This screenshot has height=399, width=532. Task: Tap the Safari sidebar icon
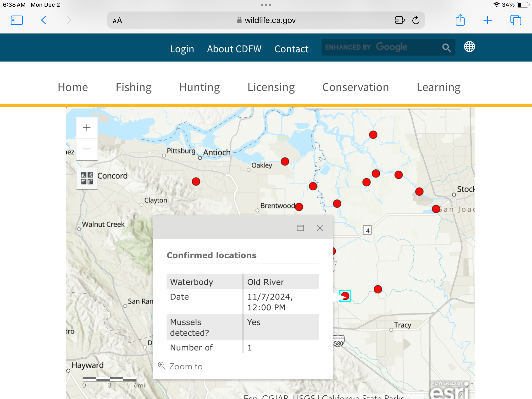[x=17, y=20]
